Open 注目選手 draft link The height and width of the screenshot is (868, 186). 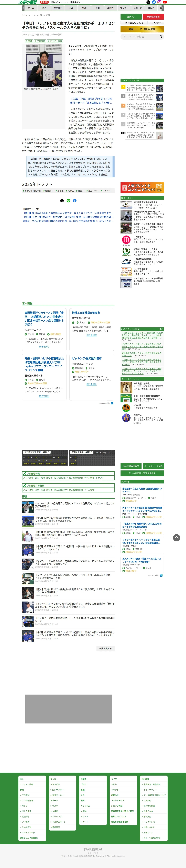pos(48,191)
